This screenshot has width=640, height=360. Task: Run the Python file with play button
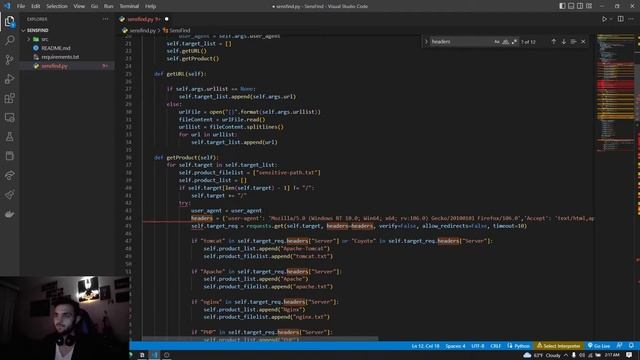coord(604,19)
